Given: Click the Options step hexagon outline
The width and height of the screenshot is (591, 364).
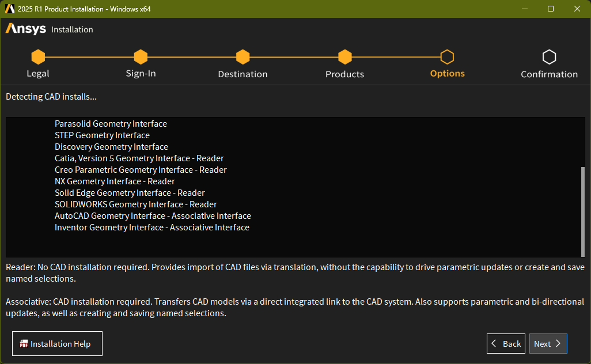Looking at the screenshot, I should coord(447,57).
